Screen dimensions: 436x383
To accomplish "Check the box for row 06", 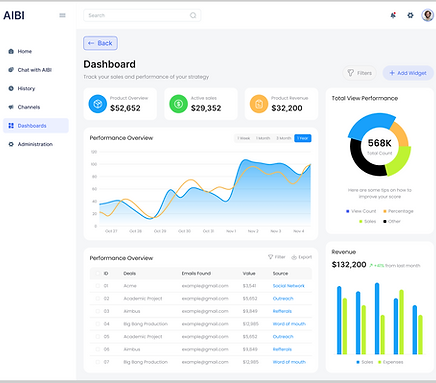I will click(98, 349).
